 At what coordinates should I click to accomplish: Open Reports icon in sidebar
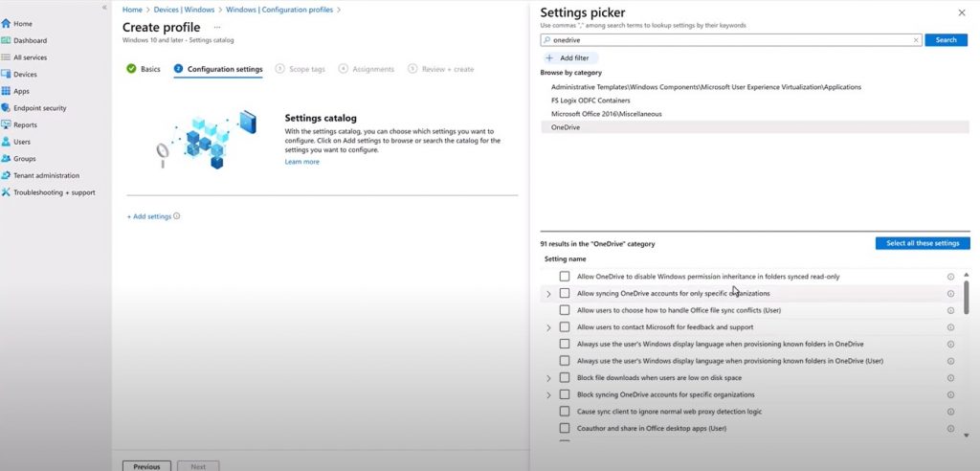7,124
